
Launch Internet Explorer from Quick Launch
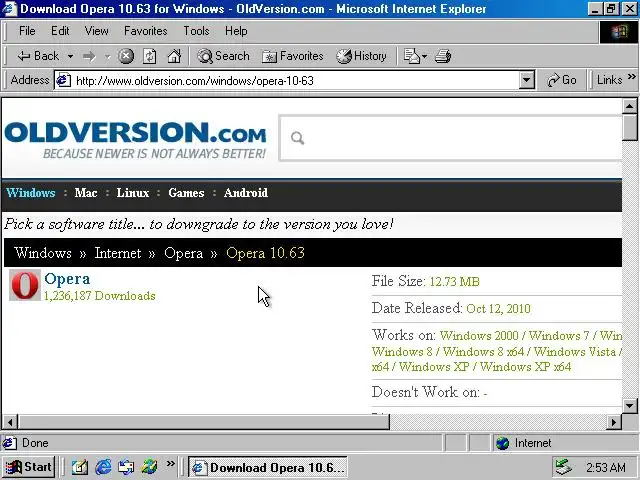point(103,467)
